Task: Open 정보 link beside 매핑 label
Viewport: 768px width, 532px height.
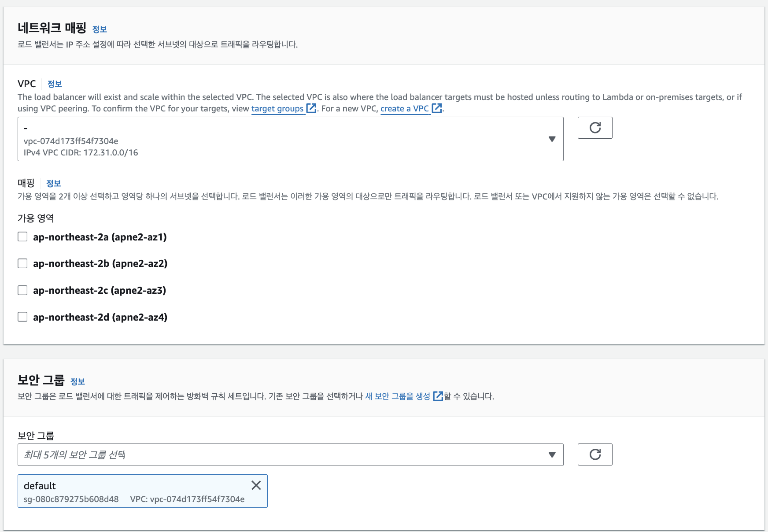Action: (53, 183)
